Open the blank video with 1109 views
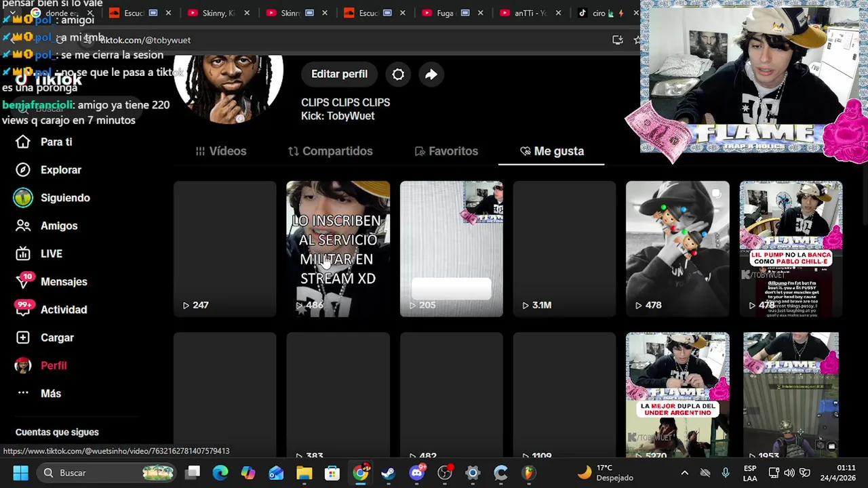868x488 pixels. (564, 395)
